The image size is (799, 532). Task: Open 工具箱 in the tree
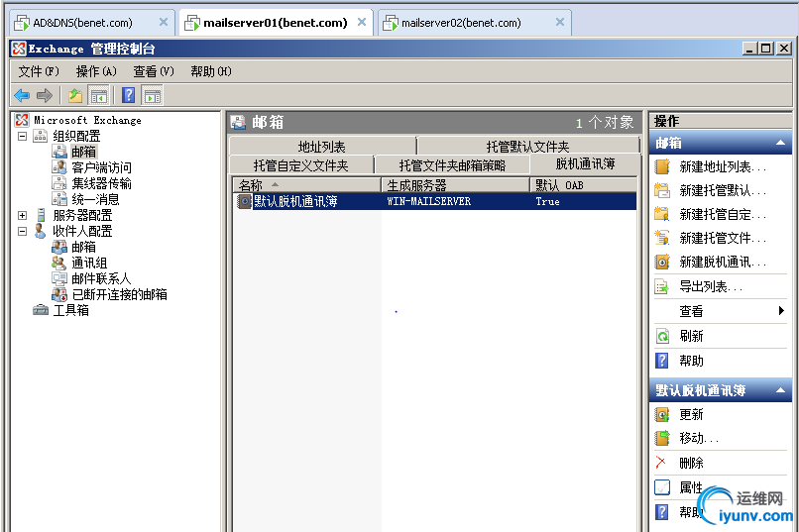(70, 310)
